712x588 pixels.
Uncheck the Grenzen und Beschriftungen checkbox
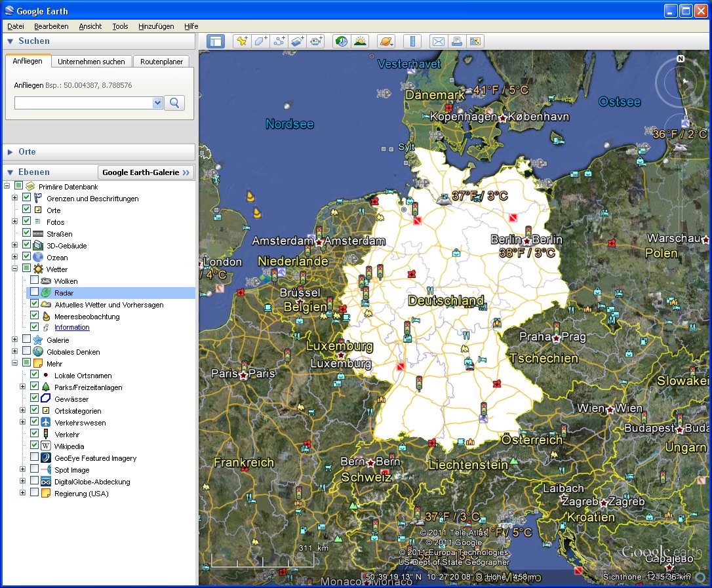26,197
